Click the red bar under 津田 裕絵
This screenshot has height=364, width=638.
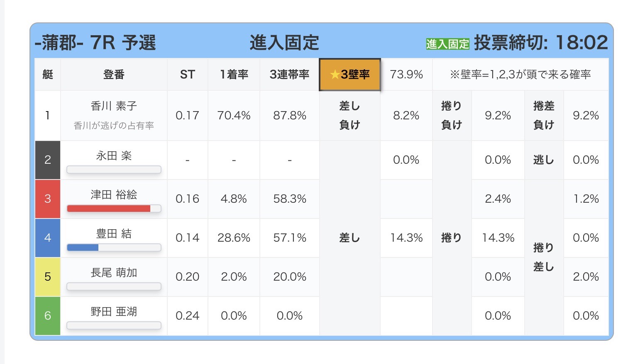[x=109, y=209]
